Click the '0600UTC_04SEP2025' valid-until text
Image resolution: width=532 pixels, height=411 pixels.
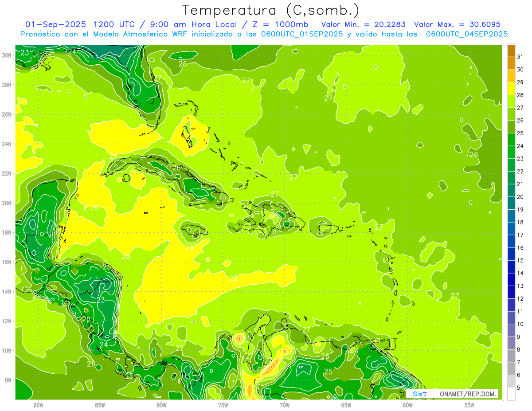[467, 34]
